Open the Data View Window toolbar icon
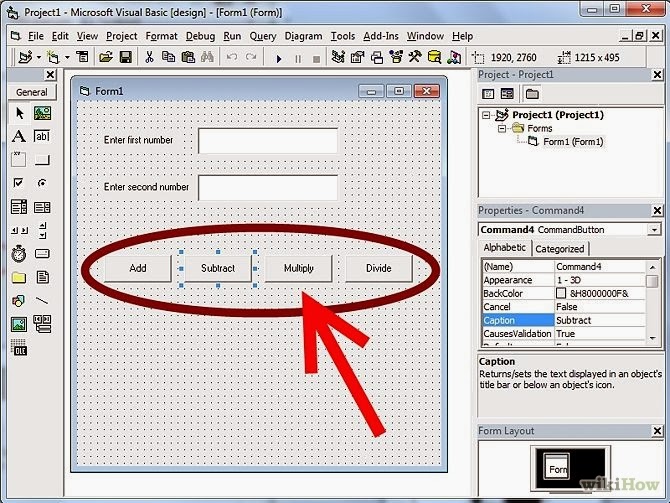This screenshot has height=503, width=670. pyautogui.click(x=435, y=57)
